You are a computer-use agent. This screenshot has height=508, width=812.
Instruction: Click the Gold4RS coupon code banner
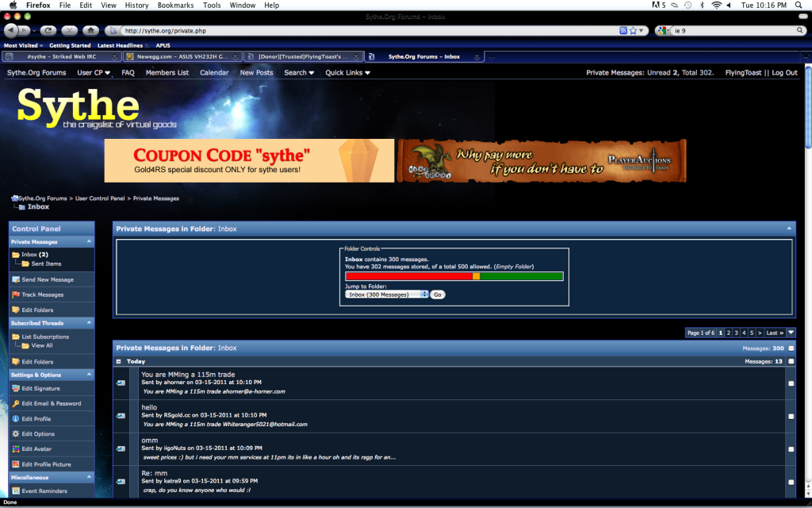[x=249, y=160]
